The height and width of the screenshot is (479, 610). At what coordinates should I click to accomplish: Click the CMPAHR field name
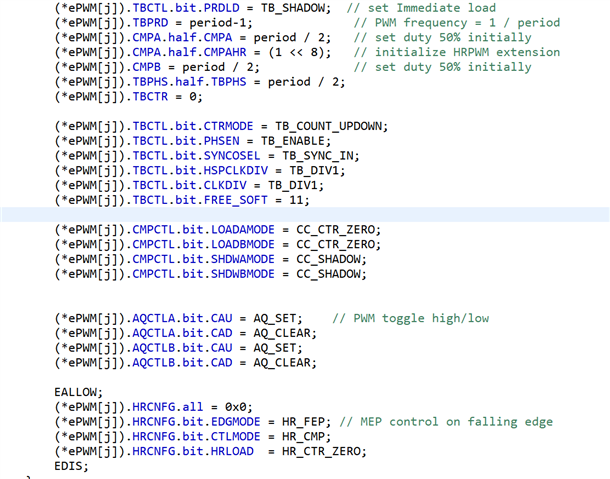(x=225, y=53)
